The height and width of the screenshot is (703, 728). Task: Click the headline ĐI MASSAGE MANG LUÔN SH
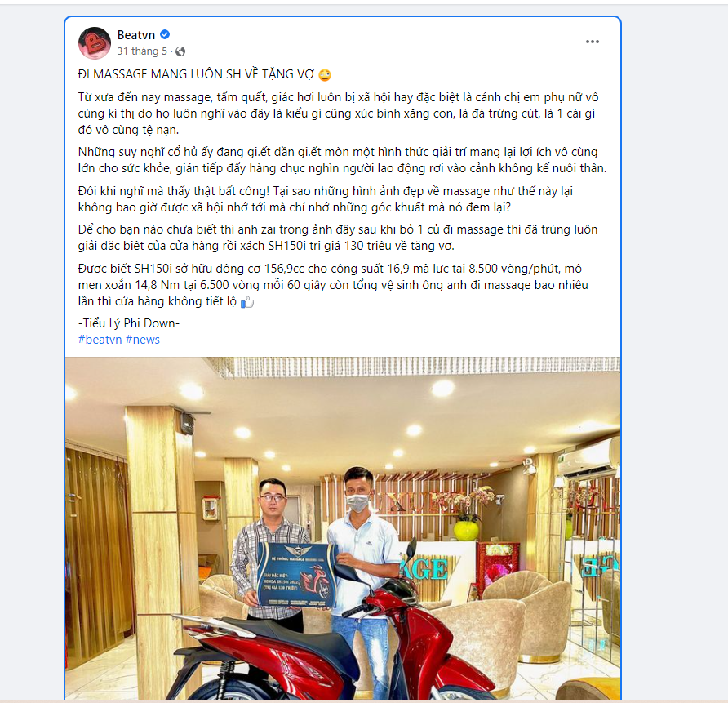tap(196, 74)
